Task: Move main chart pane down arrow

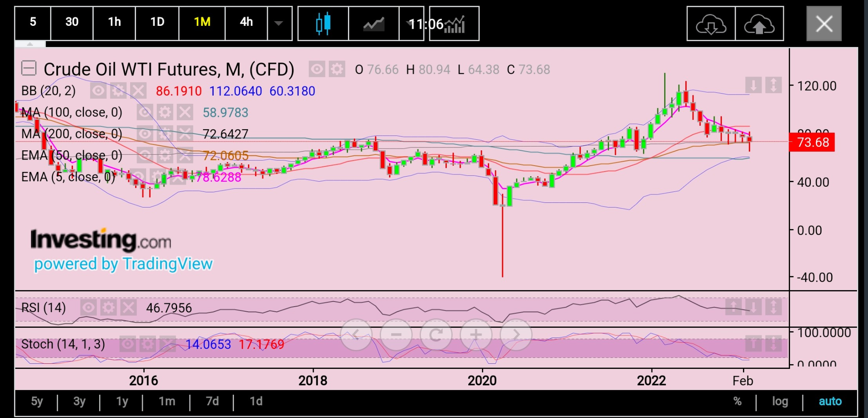Action: tap(753, 85)
